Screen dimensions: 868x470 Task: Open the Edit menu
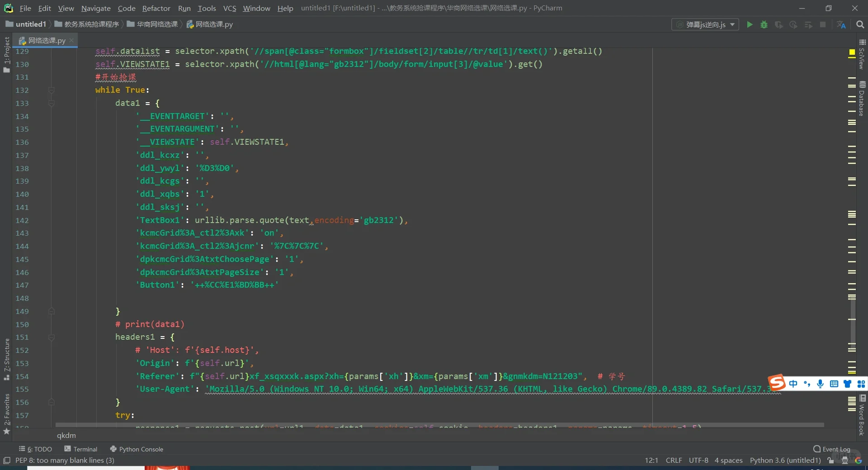tap(45, 8)
